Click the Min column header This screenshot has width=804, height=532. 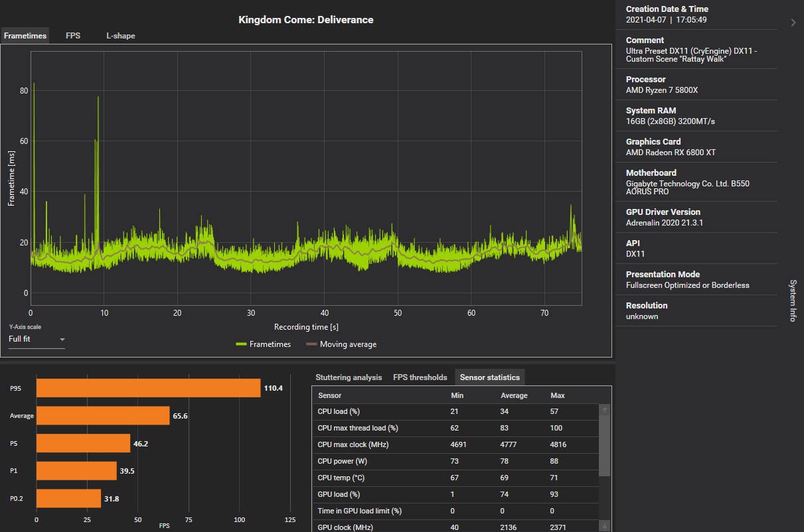[457, 395]
